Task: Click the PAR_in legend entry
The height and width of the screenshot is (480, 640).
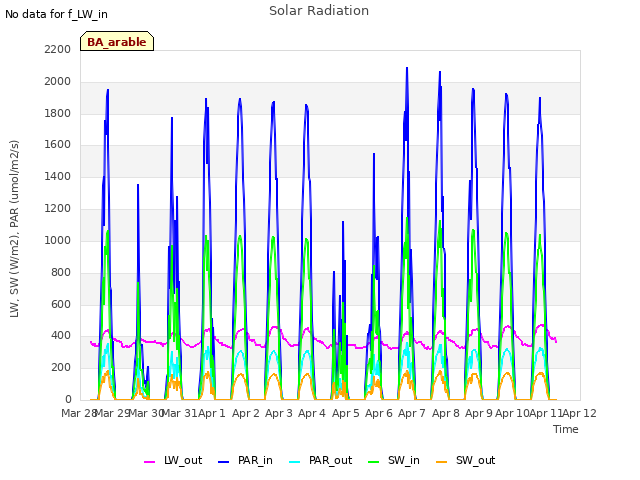Action: [245, 460]
